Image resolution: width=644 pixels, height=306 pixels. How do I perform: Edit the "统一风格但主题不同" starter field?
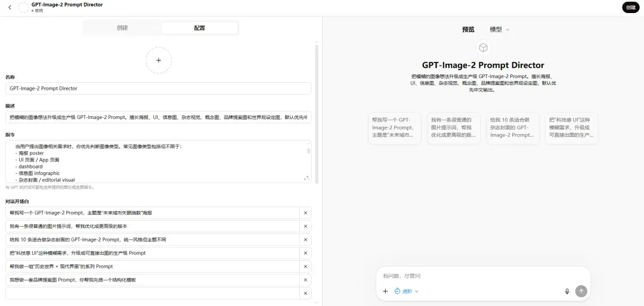click(153, 239)
